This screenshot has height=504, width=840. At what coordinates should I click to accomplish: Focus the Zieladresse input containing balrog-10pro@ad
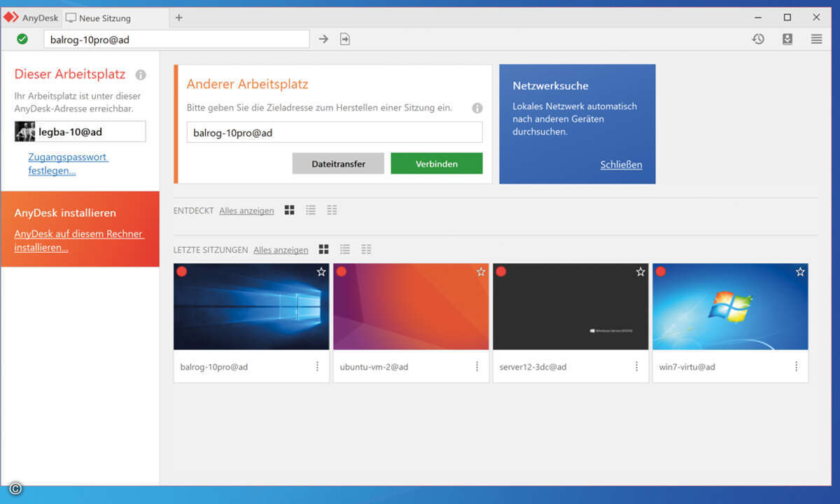coord(335,132)
